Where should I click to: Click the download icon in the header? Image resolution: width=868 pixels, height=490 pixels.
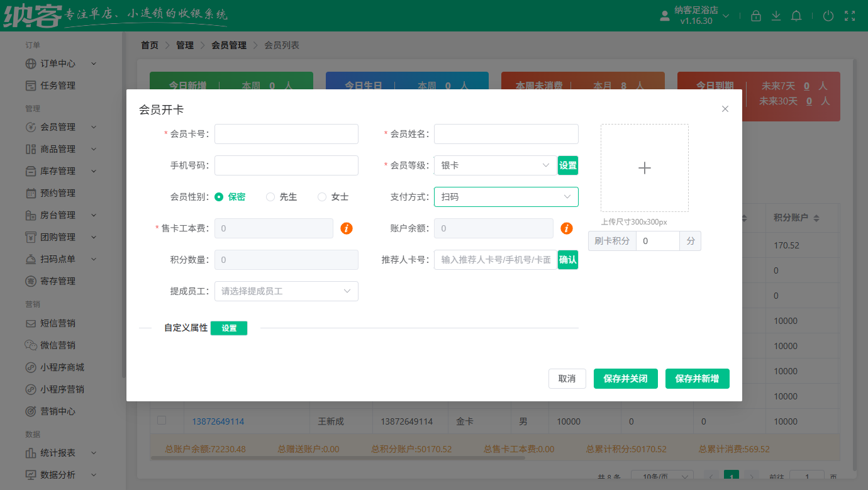tap(776, 16)
